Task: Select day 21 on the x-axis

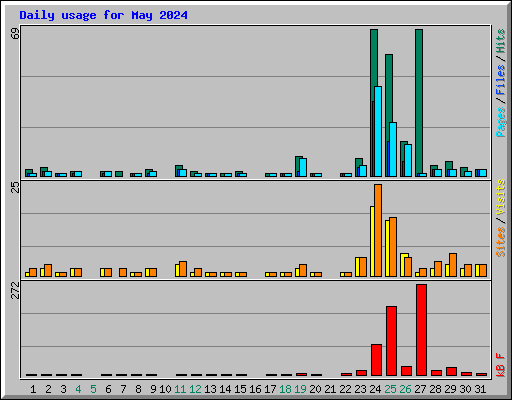Action: tap(330, 389)
